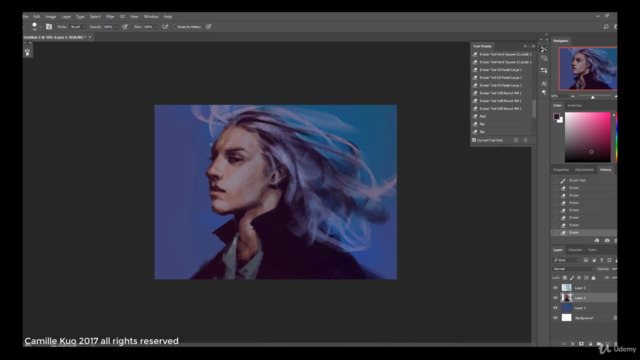The width and height of the screenshot is (640, 360).
Task: Hide Layer 1 with its eye icon
Action: 555,308
